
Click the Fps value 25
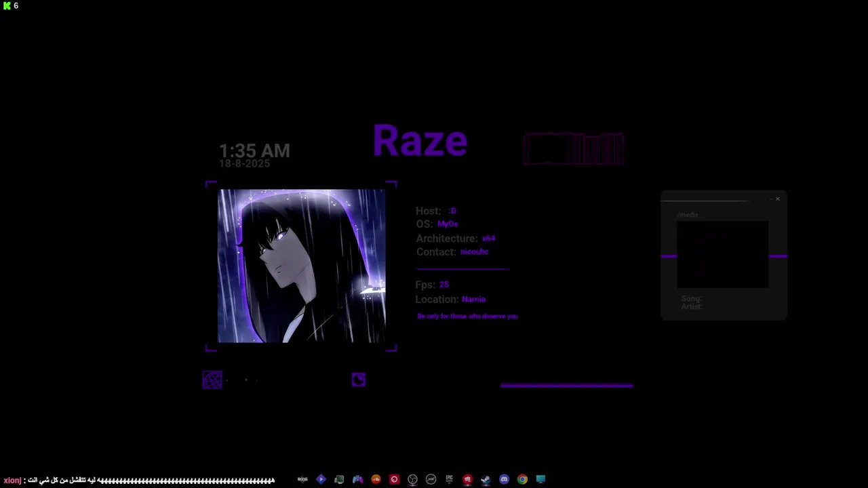tap(444, 285)
